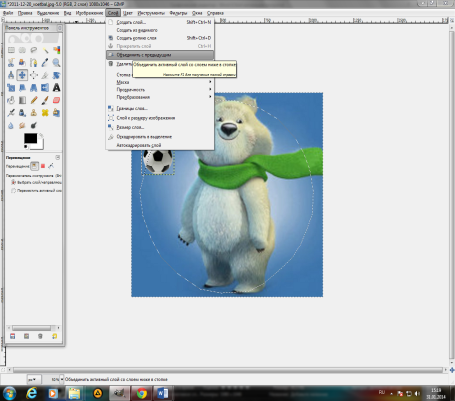
Task: Open the Фильтры menu
Action: pyautogui.click(x=178, y=13)
